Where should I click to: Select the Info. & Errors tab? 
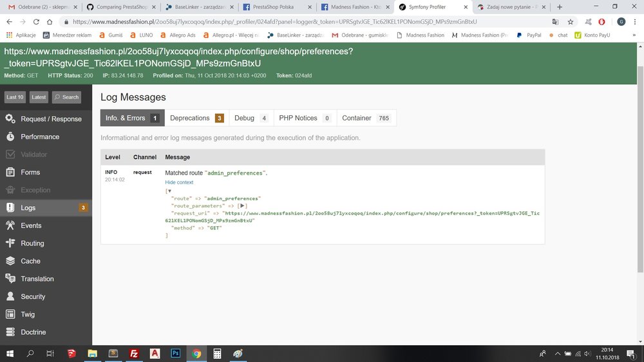click(x=132, y=118)
